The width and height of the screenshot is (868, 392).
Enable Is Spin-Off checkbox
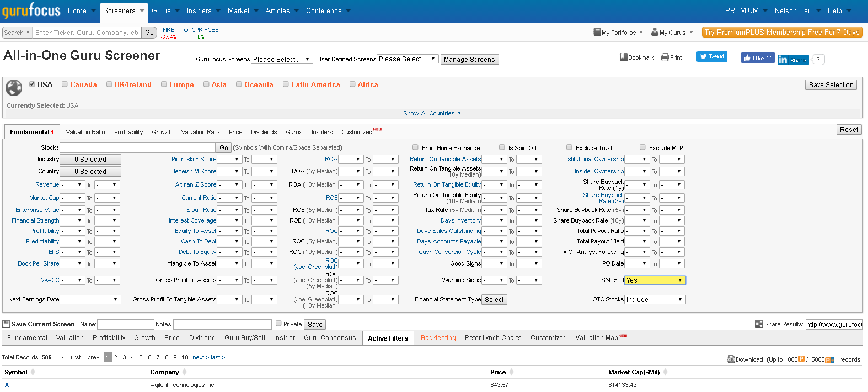point(502,147)
